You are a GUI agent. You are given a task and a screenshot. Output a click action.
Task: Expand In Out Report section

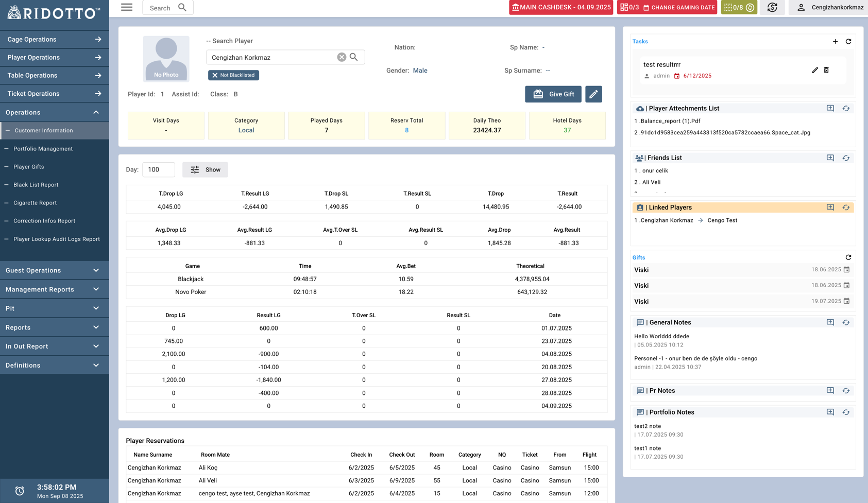(x=54, y=346)
